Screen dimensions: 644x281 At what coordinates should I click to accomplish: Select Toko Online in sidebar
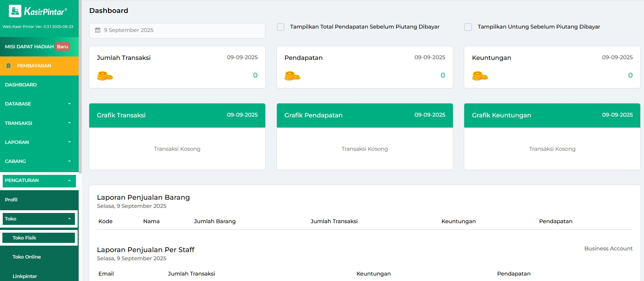[27, 257]
